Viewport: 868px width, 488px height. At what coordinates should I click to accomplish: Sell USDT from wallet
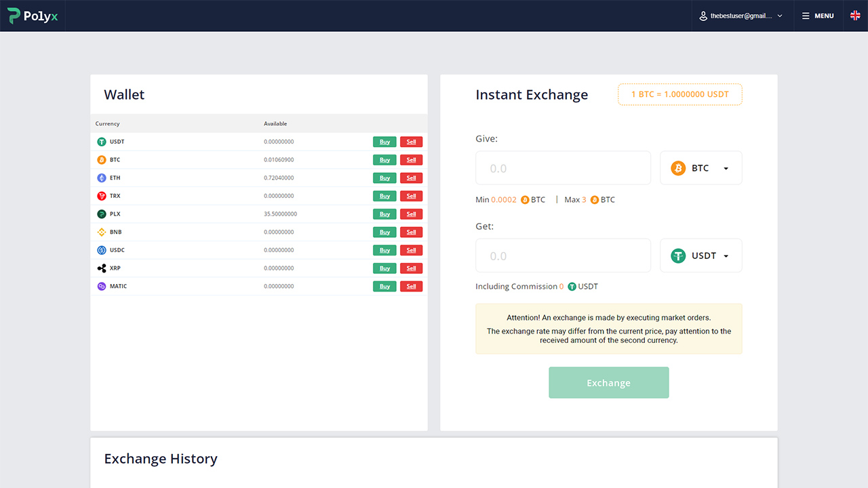[411, 142]
